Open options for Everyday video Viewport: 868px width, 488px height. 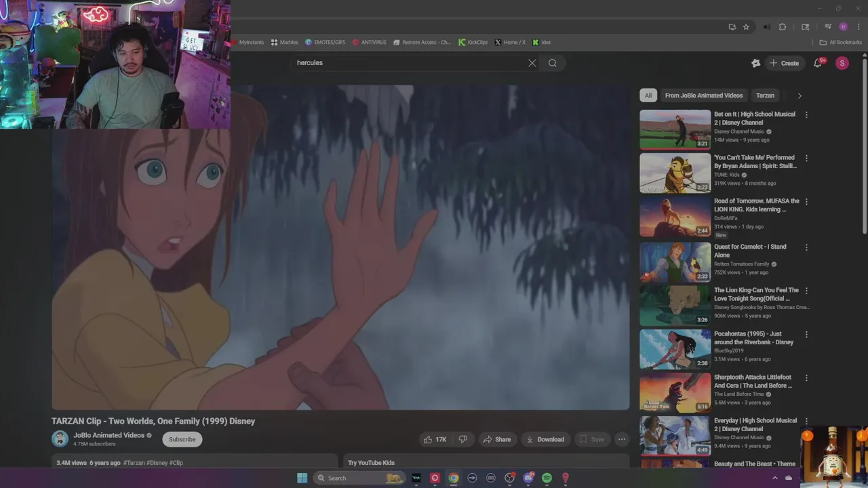coord(806,421)
